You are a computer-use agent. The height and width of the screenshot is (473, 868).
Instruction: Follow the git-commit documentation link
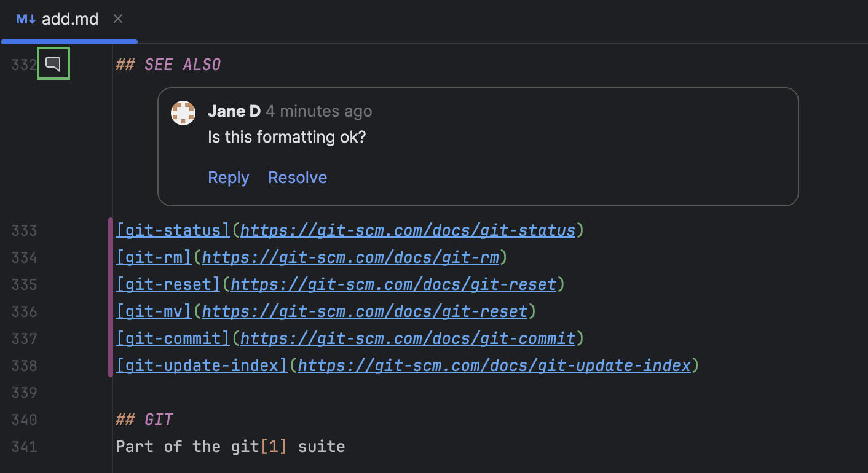tap(173, 338)
